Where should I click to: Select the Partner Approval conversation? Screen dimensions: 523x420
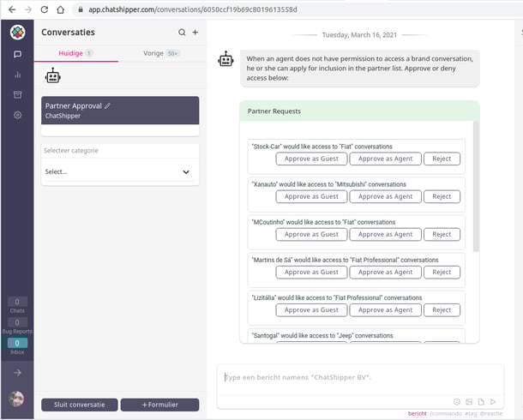120,111
